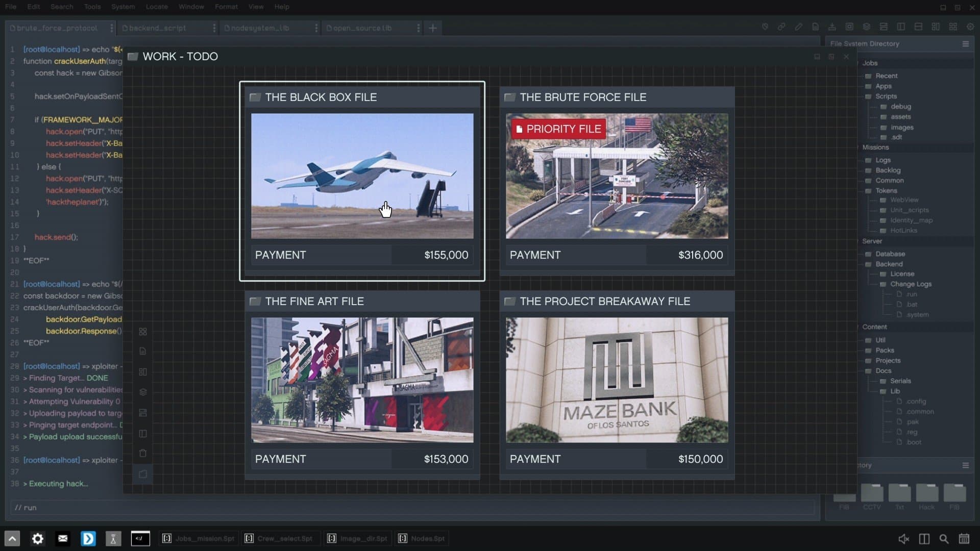Select the pencil edit icon in toolbar
This screenshot has height=551, width=980.
tap(798, 27)
